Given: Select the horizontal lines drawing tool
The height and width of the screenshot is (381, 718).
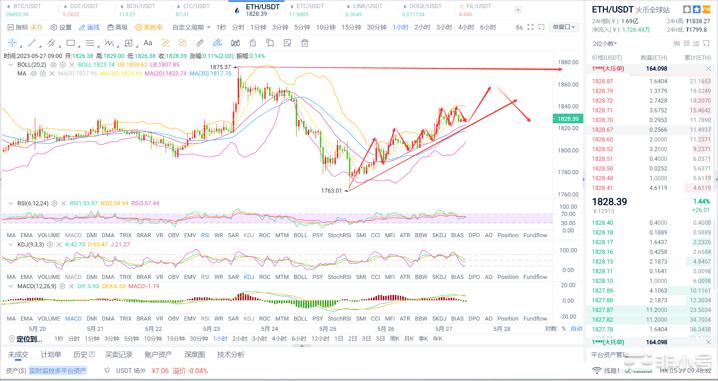Looking at the screenshot, I should pos(90,43).
